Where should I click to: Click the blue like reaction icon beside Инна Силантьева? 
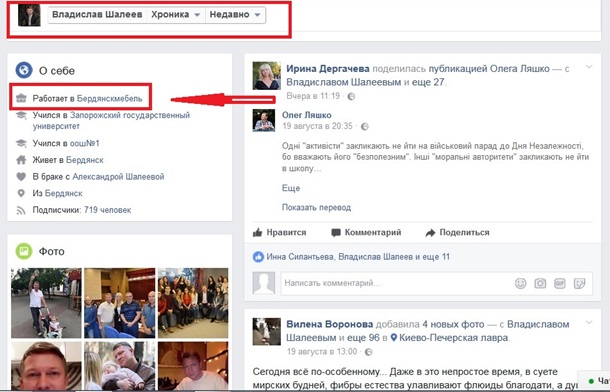coord(258,257)
